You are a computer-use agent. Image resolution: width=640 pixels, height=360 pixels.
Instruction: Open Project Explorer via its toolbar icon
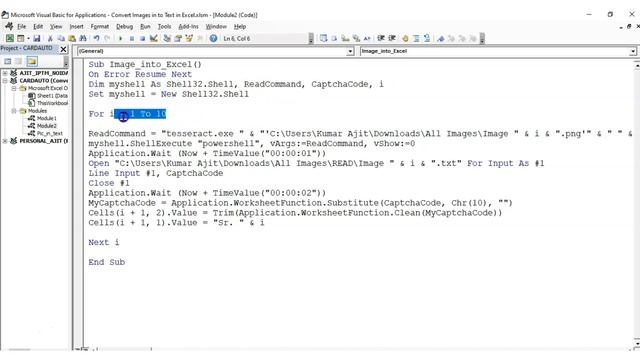point(167,38)
